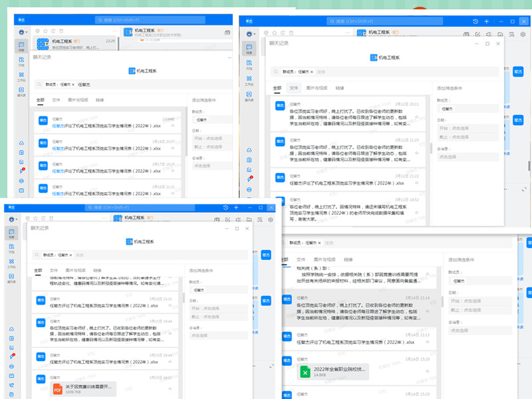
Task: Open group files folder icon in upper-right window
Action: [500, 35]
